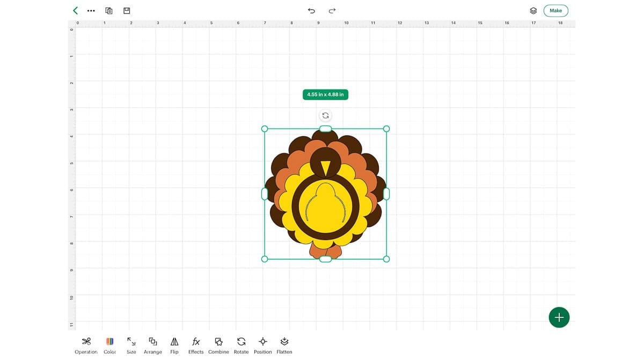Open the Flip tool
Viewport: 644px width, 362px height.
174,345
